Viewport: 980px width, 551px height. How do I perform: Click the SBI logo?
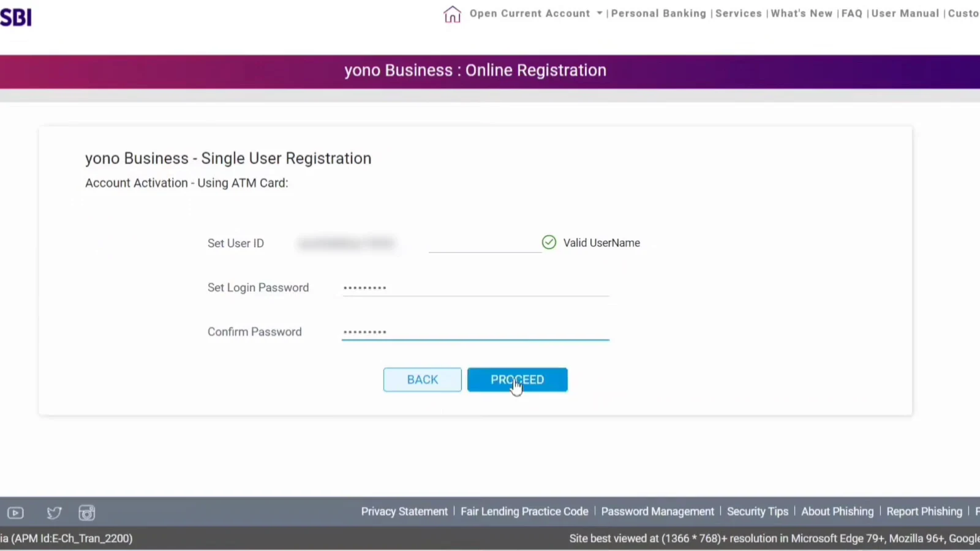tap(15, 17)
